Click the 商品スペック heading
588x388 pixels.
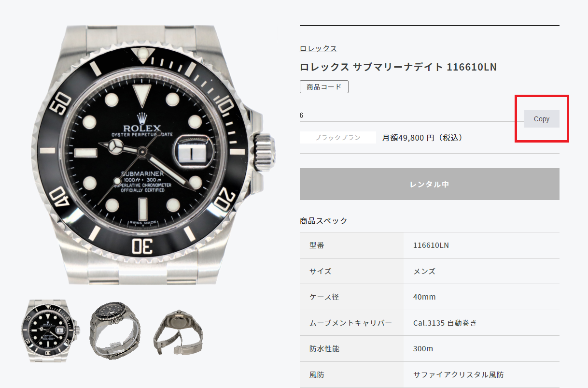pyautogui.click(x=323, y=221)
